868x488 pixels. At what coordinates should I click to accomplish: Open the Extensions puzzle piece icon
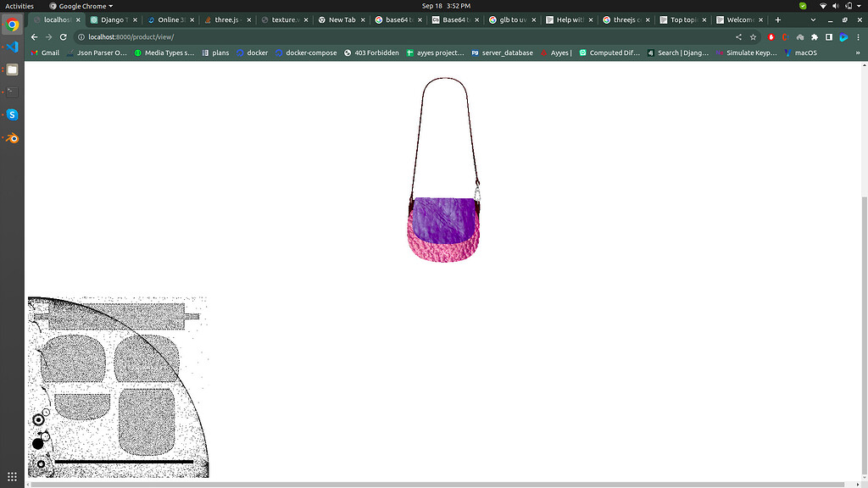point(814,37)
